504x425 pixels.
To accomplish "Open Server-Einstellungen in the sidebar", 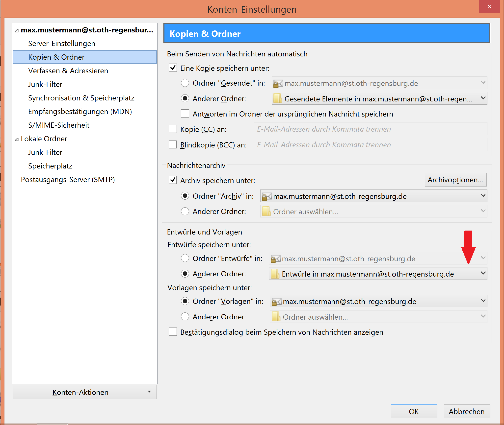I will pyautogui.click(x=62, y=44).
